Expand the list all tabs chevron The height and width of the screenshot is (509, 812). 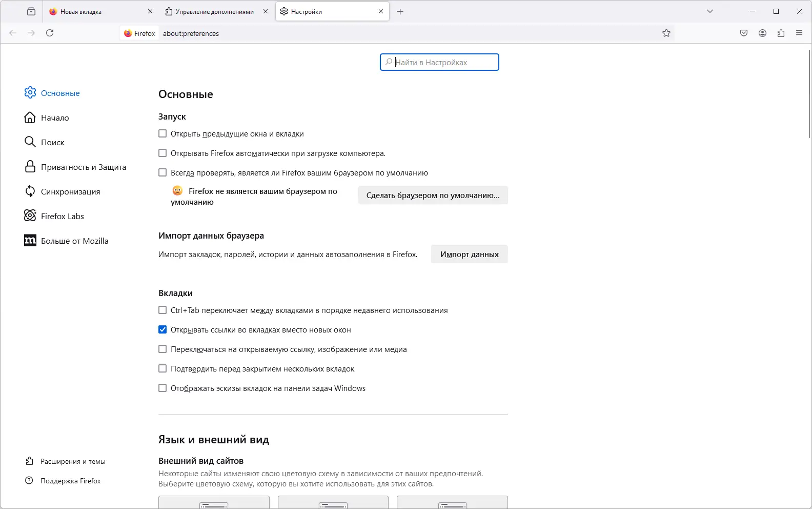[710, 11]
